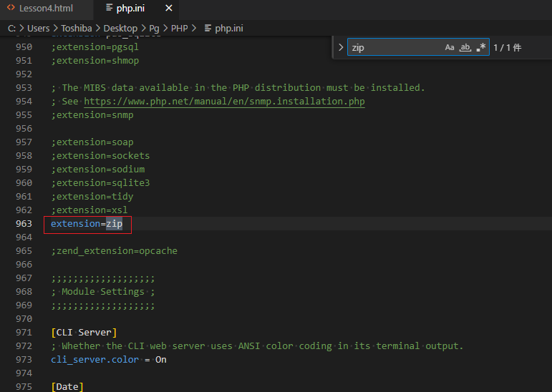Open the Pg breadcrumb segment
The width and height of the screenshot is (552, 392).
click(154, 28)
